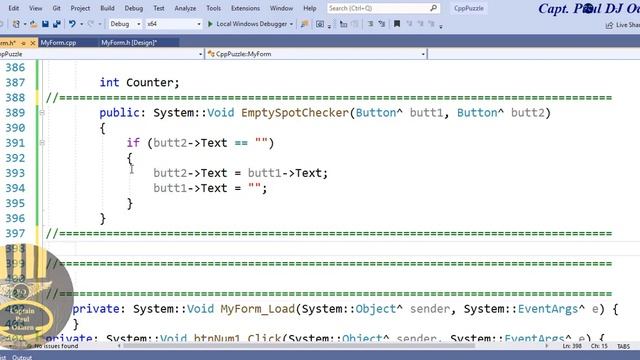640x360 pixels.
Task: Expand the Local Windows Debugger dropdown arrow
Action: 291,24
